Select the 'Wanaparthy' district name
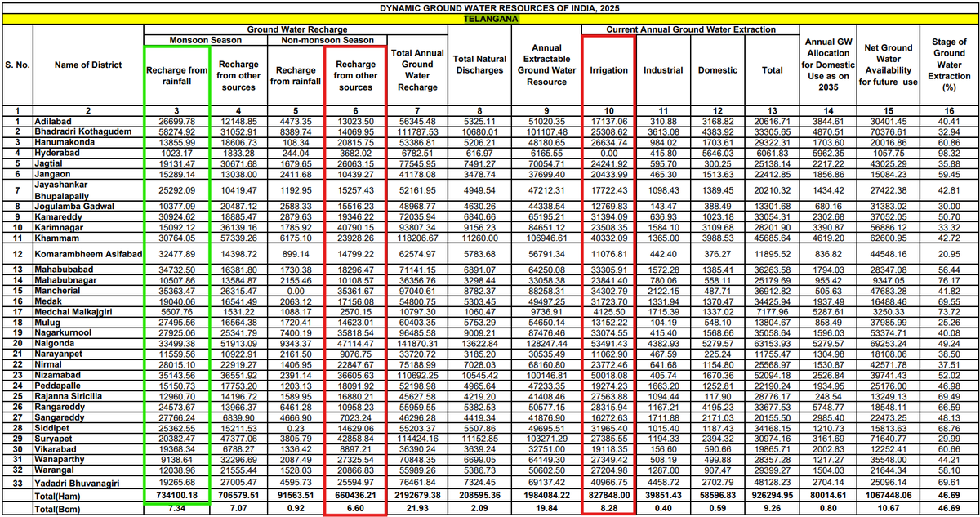Viewport: 980px width, 517px height. (61, 461)
